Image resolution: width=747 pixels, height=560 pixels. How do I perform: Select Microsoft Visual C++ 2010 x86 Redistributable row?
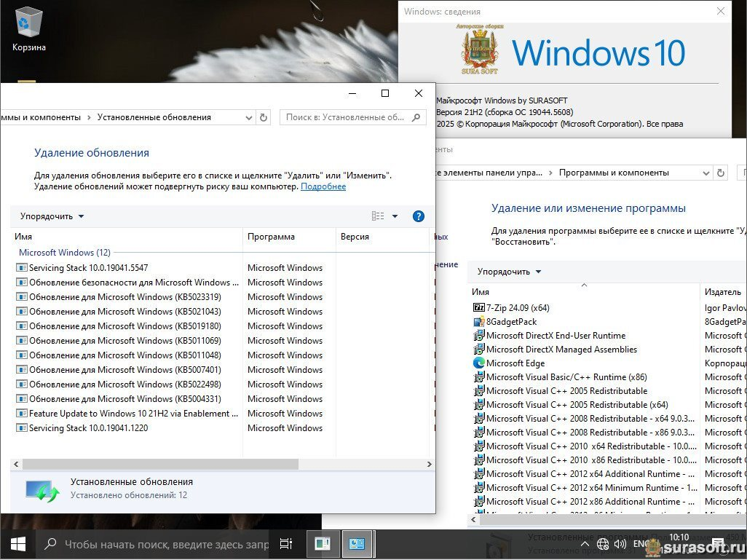(609, 460)
